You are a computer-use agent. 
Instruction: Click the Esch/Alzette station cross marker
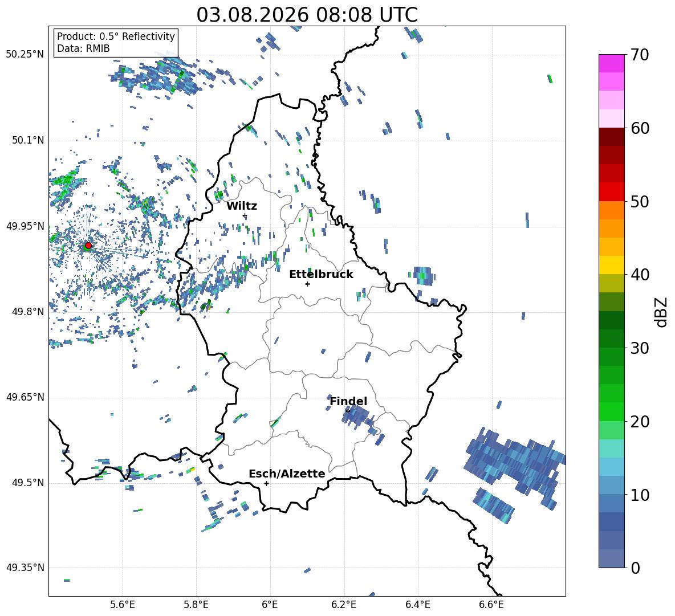tap(266, 483)
